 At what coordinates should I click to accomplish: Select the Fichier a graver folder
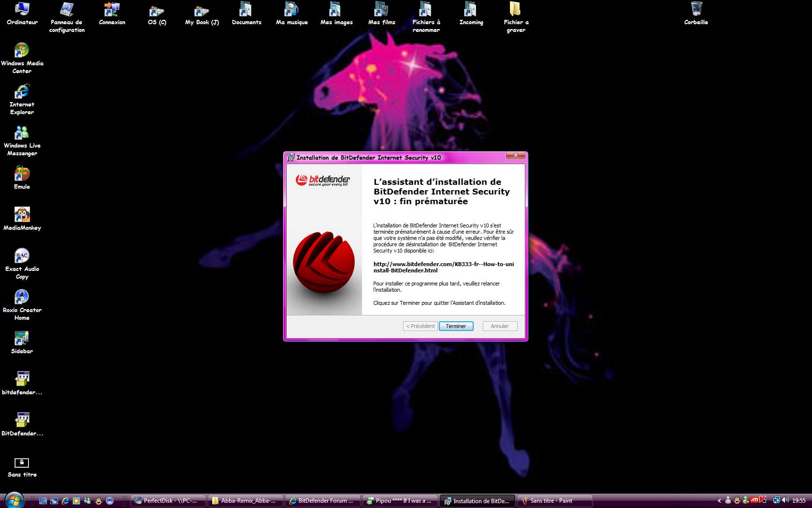(516, 17)
